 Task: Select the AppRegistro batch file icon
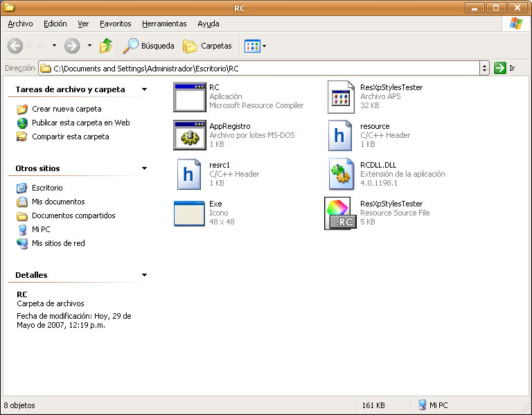click(189, 135)
